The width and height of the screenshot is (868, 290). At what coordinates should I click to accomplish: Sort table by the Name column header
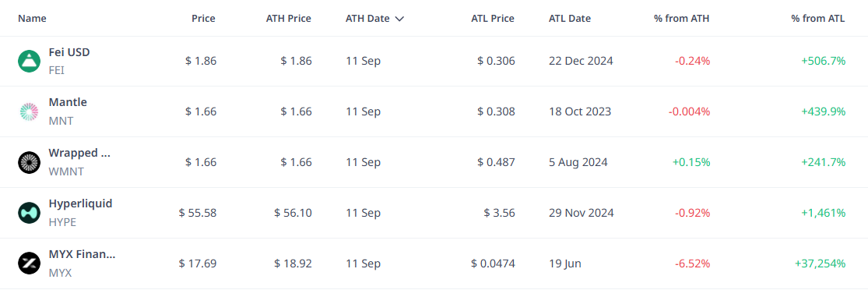pos(32,18)
